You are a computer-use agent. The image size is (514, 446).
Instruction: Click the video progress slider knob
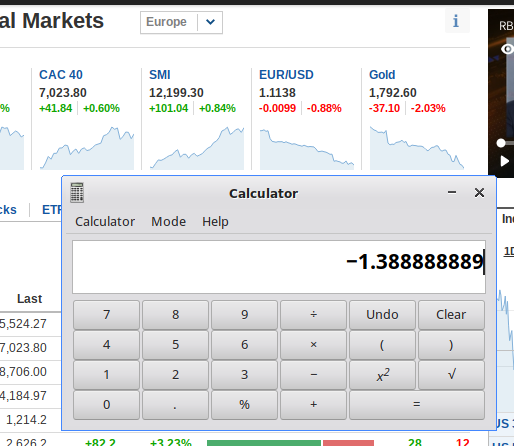(501, 143)
